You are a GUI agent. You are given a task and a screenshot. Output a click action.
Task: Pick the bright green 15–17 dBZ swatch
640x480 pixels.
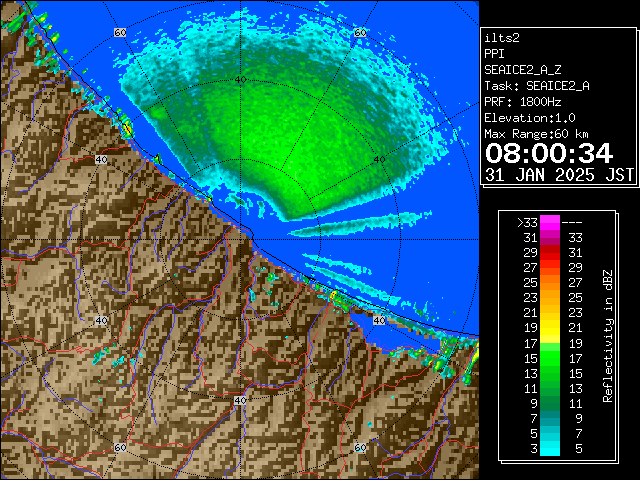(x=550, y=358)
